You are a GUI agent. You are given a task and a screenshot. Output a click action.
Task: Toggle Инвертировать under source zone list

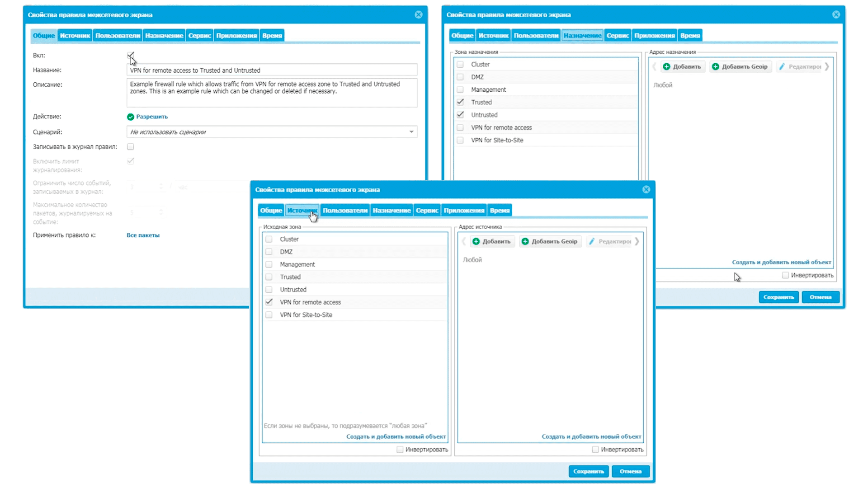[x=400, y=450]
